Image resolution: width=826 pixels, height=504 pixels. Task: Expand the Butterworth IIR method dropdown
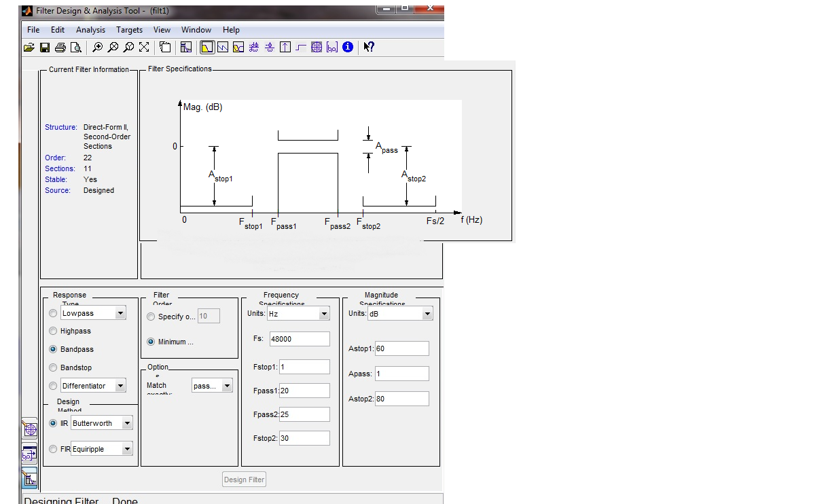coord(127,423)
